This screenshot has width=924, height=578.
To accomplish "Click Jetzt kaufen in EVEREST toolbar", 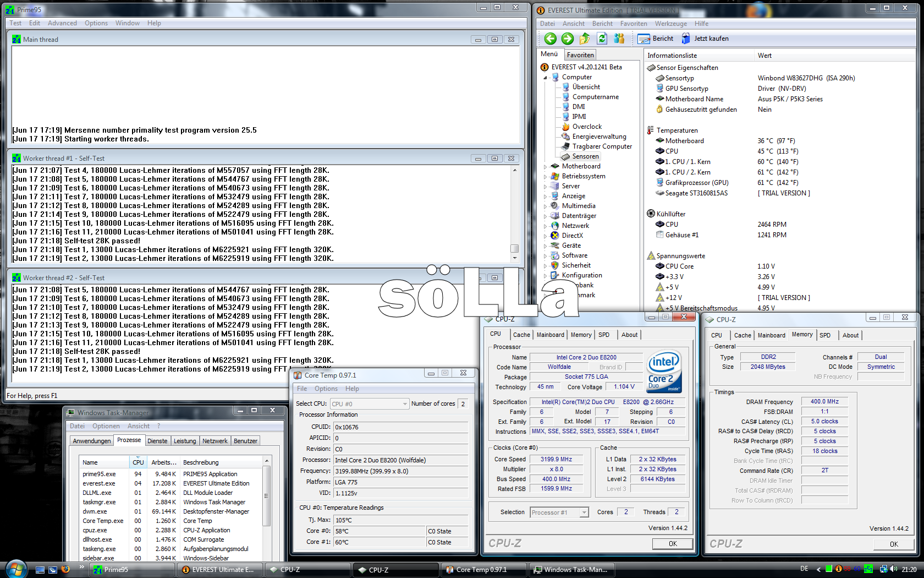I will point(705,39).
